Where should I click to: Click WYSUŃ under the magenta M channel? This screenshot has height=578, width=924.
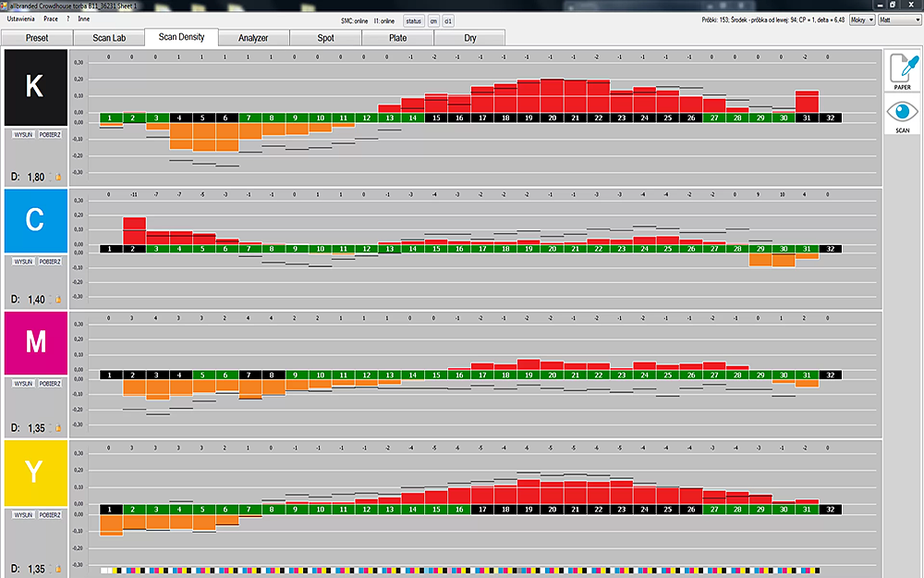coord(24,384)
